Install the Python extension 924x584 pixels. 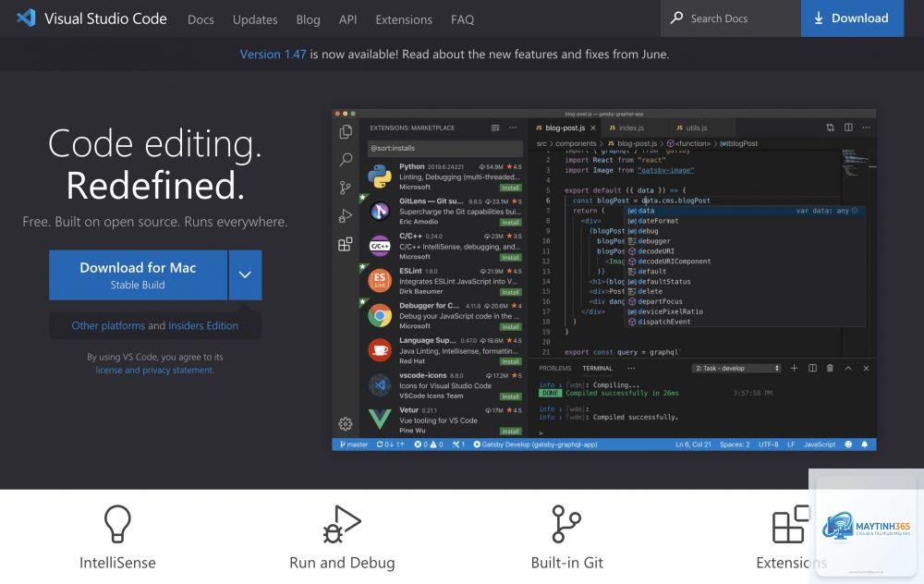[x=510, y=188]
